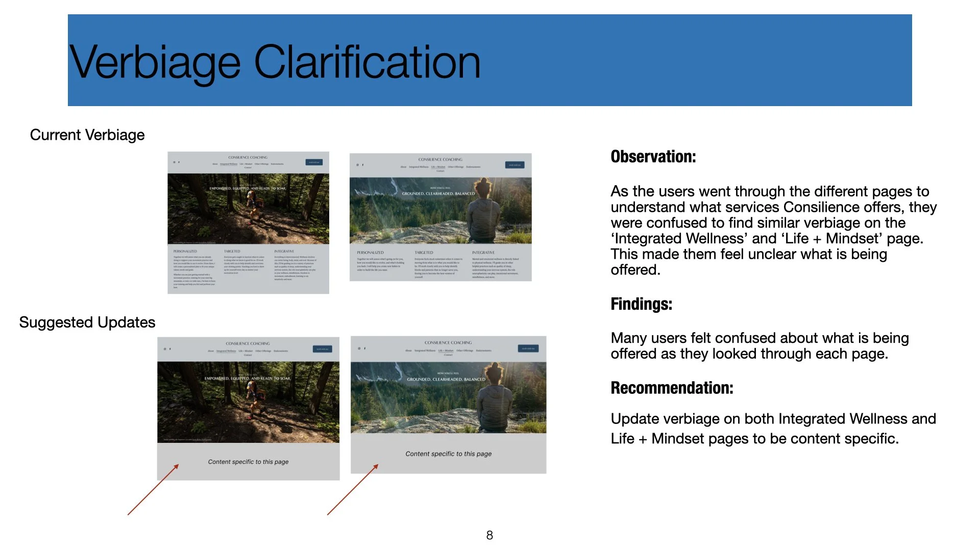The height and width of the screenshot is (551, 980).
Task: Click the Facebook icon in the top-right current-verbiage screenshot
Action: pos(363,165)
